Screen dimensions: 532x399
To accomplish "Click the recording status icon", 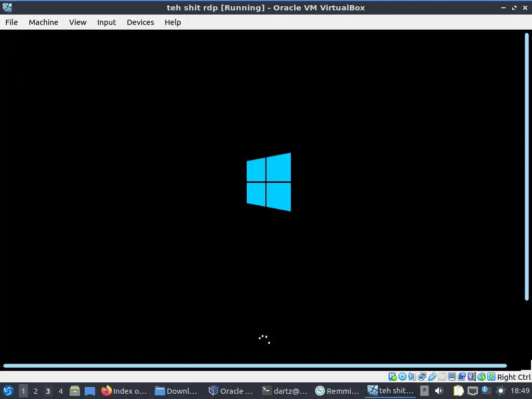I will pos(461,377).
